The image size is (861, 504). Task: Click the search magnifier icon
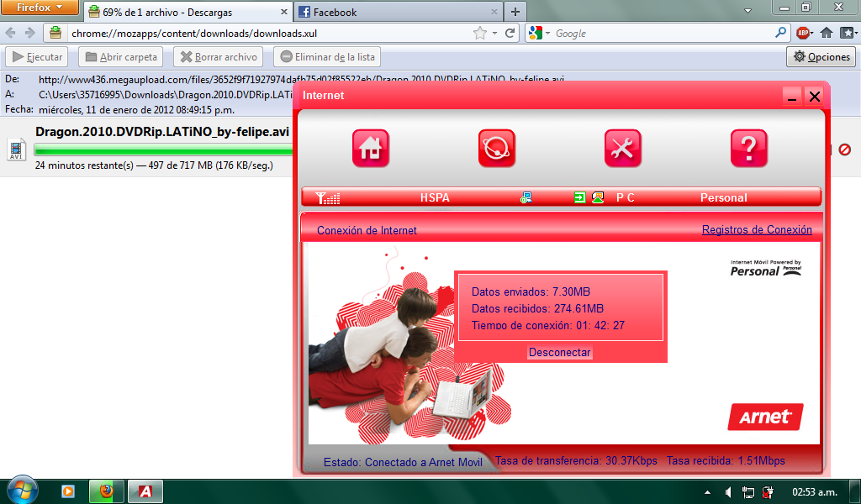pos(780,33)
